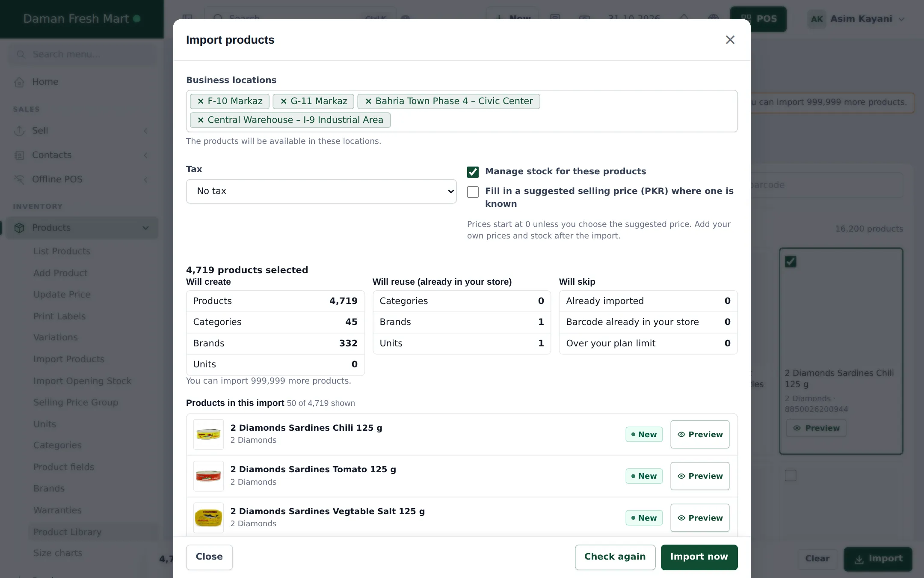Click the Sell sidebar icon
The height and width of the screenshot is (578, 924).
click(x=19, y=131)
